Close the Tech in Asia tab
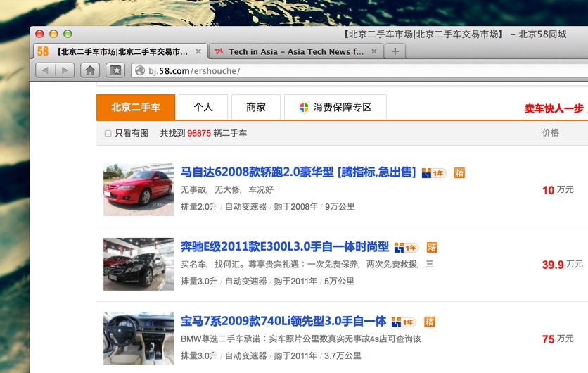 coord(374,52)
